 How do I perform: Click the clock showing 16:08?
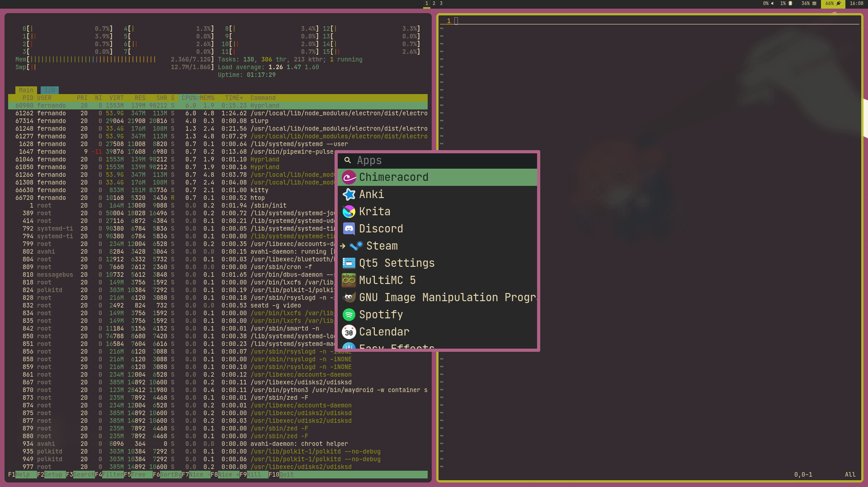(x=856, y=4)
